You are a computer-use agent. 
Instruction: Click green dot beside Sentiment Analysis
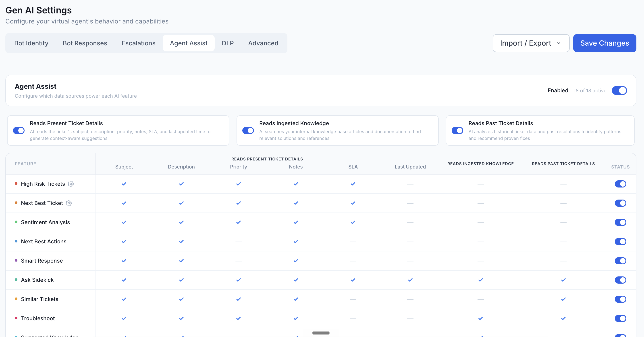pyautogui.click(x=16, y=222)
